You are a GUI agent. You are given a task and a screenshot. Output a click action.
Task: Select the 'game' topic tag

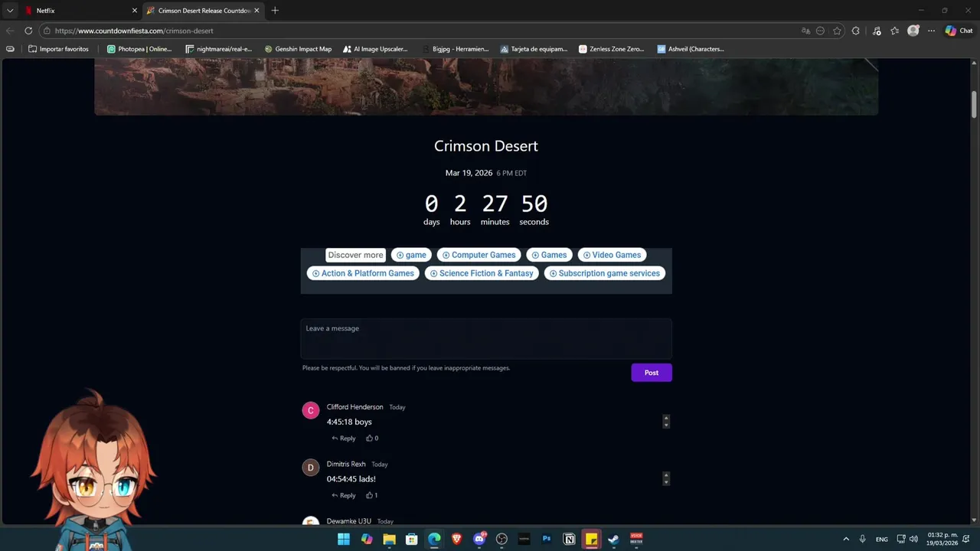411,255
